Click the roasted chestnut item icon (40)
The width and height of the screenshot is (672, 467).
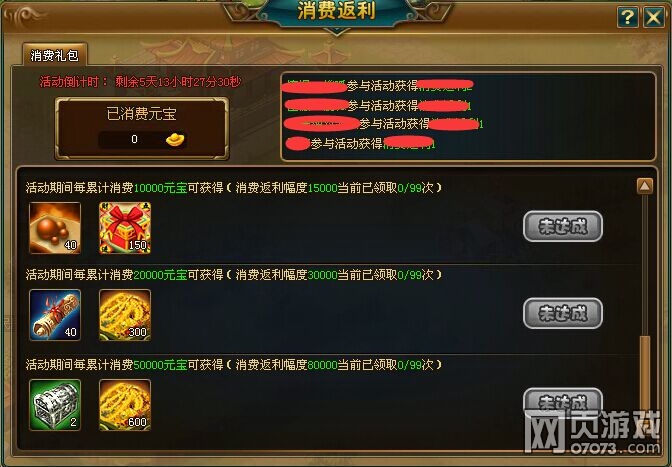coord(55,228)
